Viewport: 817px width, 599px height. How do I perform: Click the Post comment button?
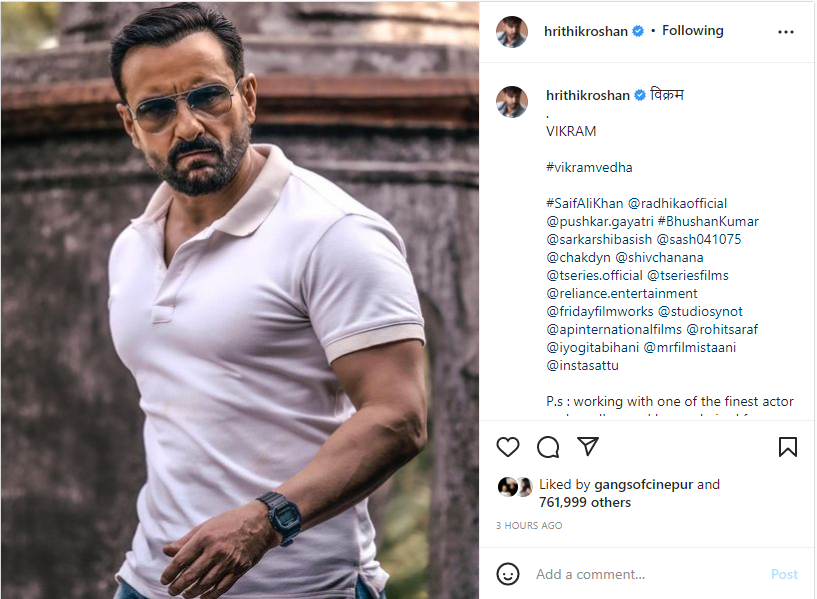pos(784,574)
